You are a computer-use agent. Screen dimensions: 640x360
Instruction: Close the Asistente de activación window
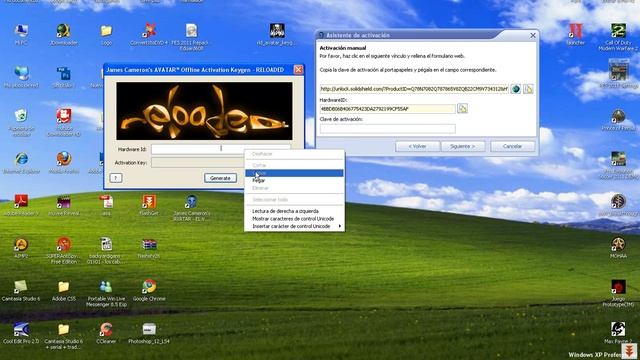[x=533, y=36]
